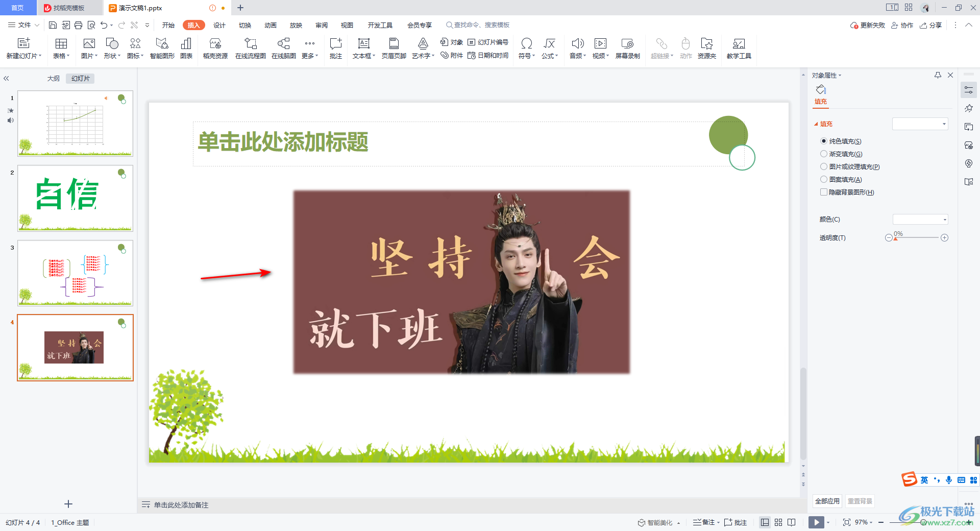Click the save document icon

(x=53, y=25)
